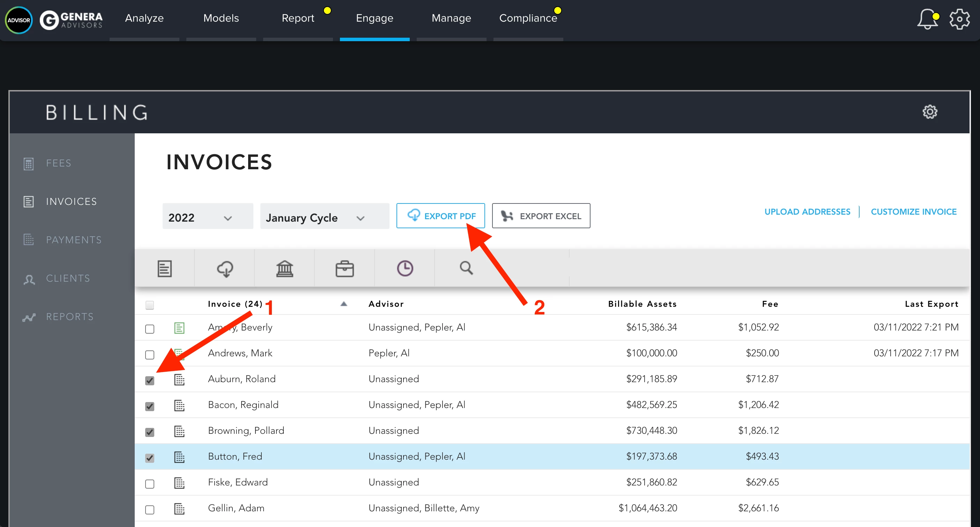The image size is (980, 527).
Task: Check the Fiske, Edward invoice checkbox
Action: coord(149,484)
